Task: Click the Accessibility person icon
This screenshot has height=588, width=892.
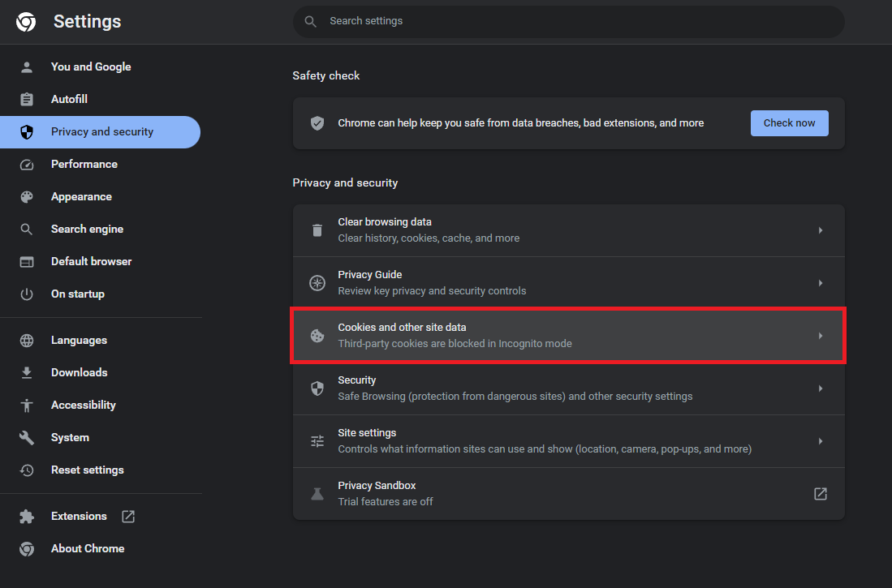Action: click(26, 404)
